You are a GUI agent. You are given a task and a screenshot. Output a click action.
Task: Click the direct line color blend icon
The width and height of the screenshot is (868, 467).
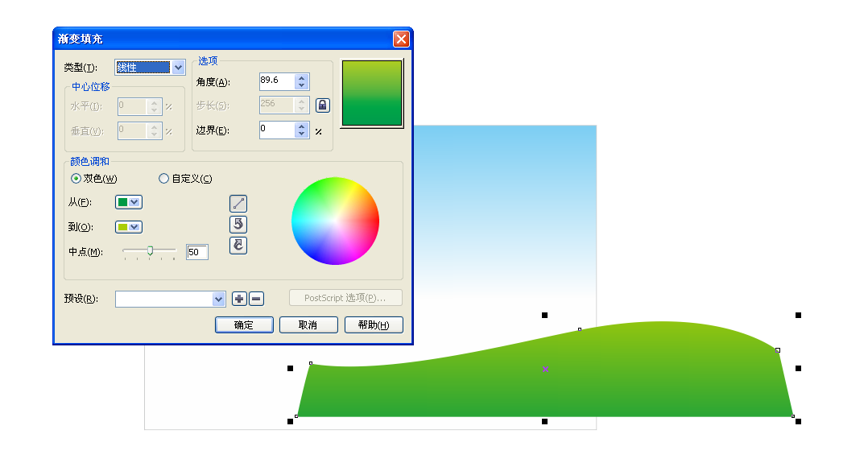click(x=238, y=204)
